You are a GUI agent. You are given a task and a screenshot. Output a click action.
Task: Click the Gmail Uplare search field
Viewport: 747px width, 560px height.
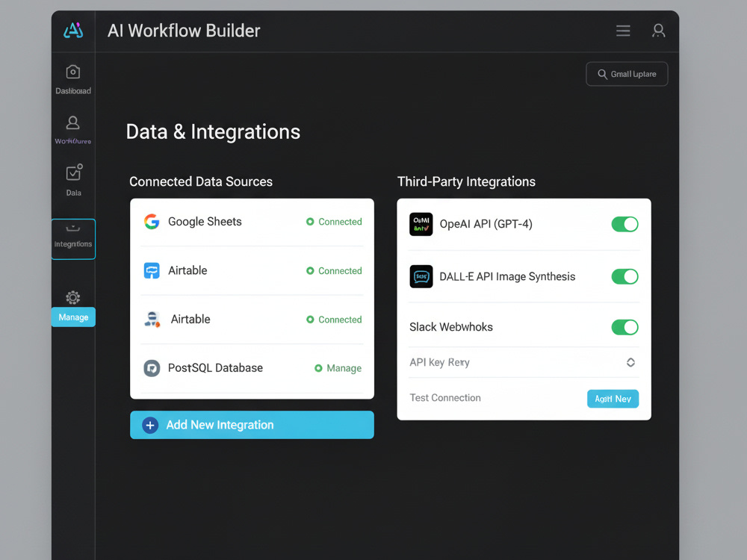point(627,74)
